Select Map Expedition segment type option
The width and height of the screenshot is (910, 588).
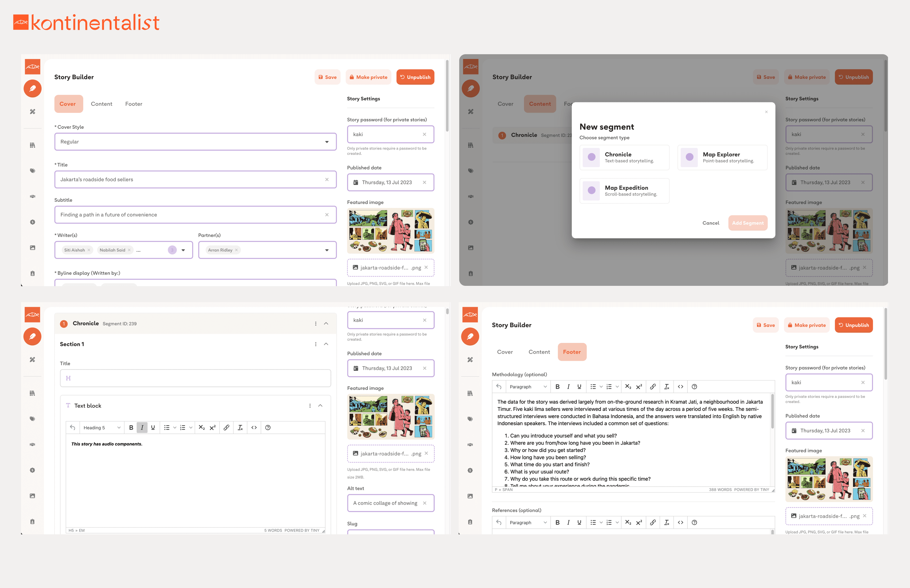pyautogui.click(x=624, y=191)
